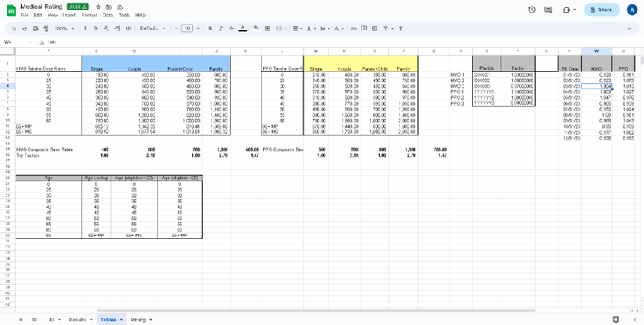Toggle strikethrough formatting
The height and width of the screenshot is (325, 644).
point(231,28)
